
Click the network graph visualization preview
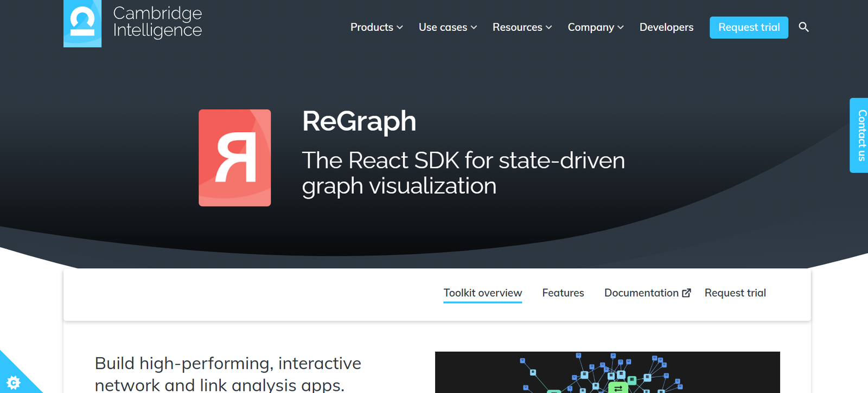[x=607, y=372]
